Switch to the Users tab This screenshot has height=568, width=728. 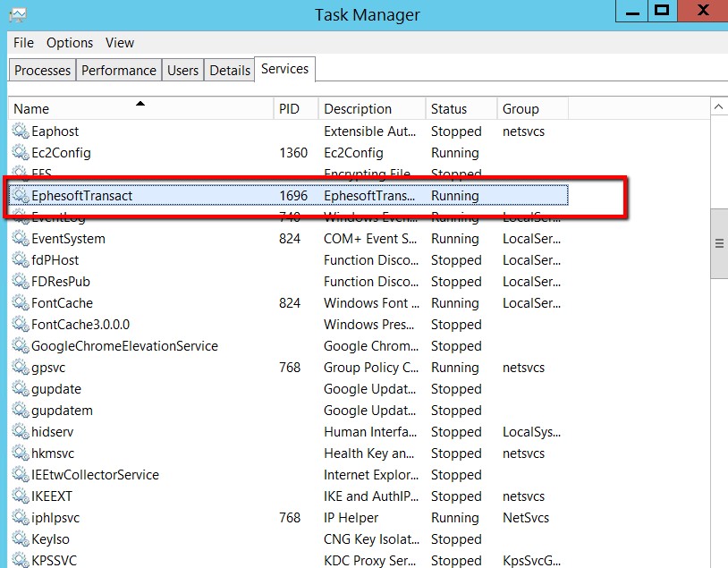pos(183,70)
